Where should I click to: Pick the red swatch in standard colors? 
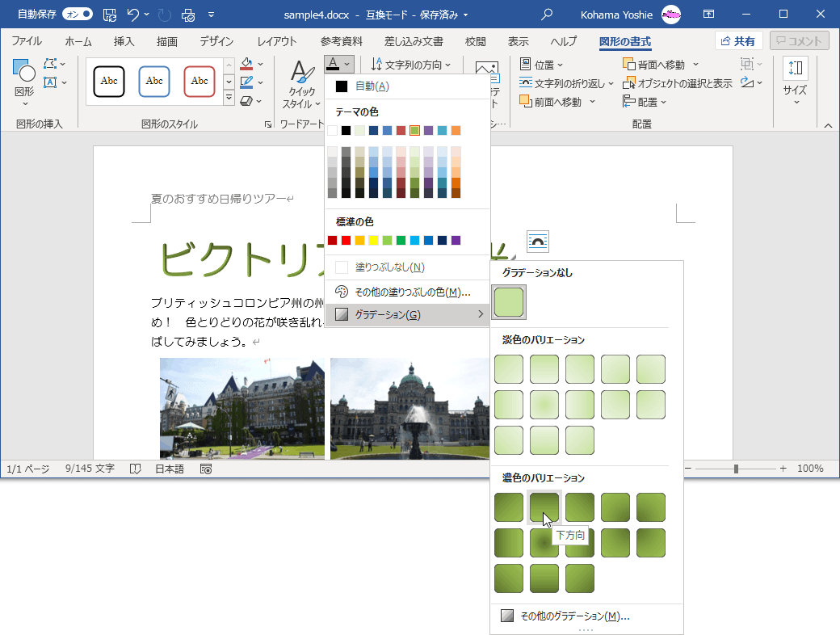tap(346, 240)
